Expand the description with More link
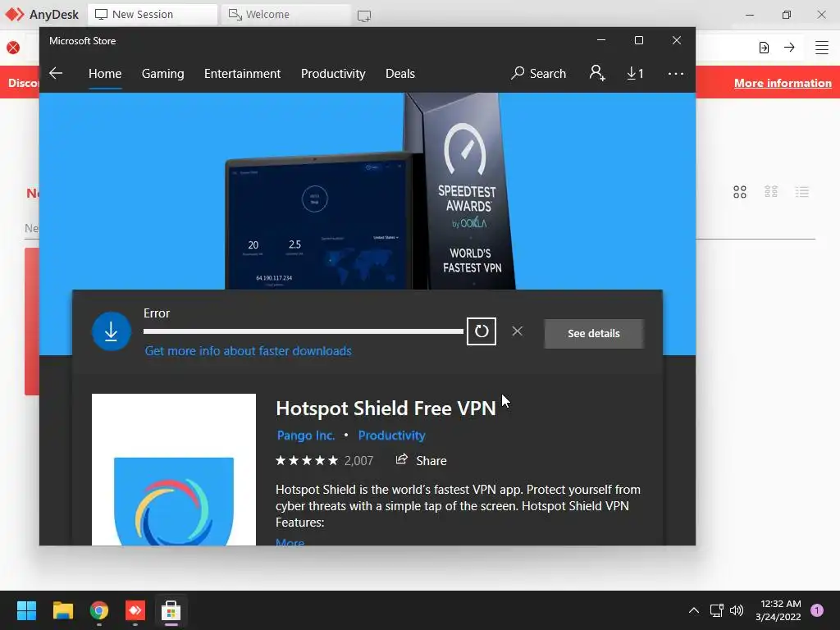This screenshot has height=630, width=840. 290,541
